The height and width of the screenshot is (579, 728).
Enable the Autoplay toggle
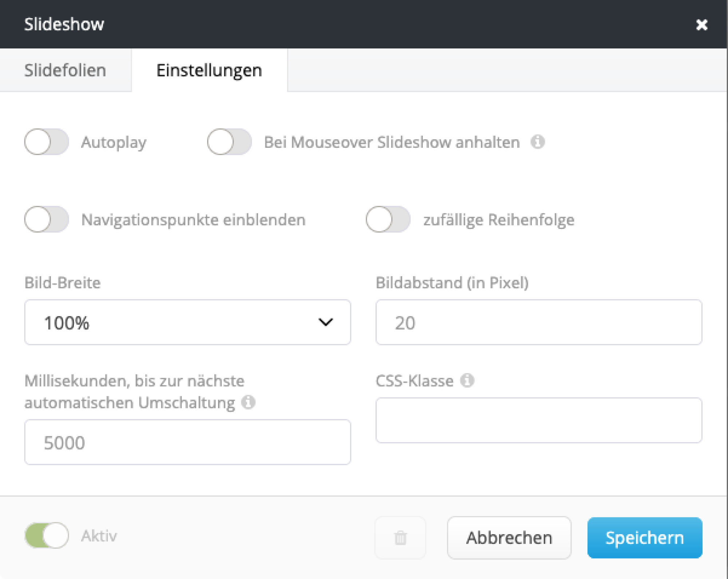coord(46,142)
